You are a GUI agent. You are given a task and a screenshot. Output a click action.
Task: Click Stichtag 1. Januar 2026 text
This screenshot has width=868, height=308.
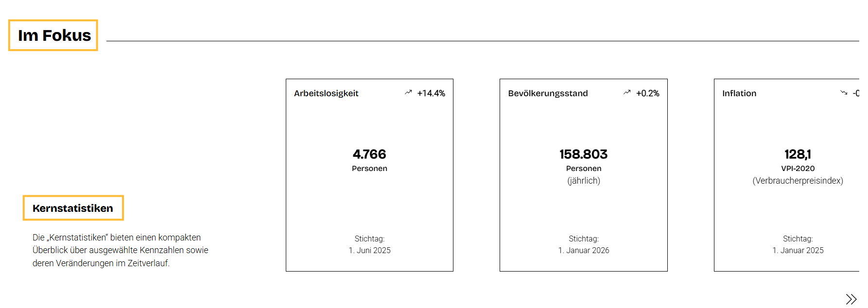(x=584, y=244)
